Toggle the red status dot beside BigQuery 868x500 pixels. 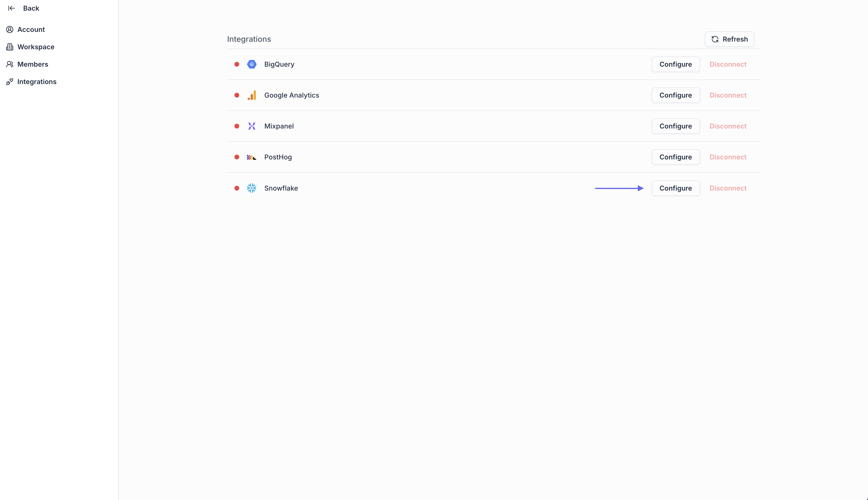237,64
